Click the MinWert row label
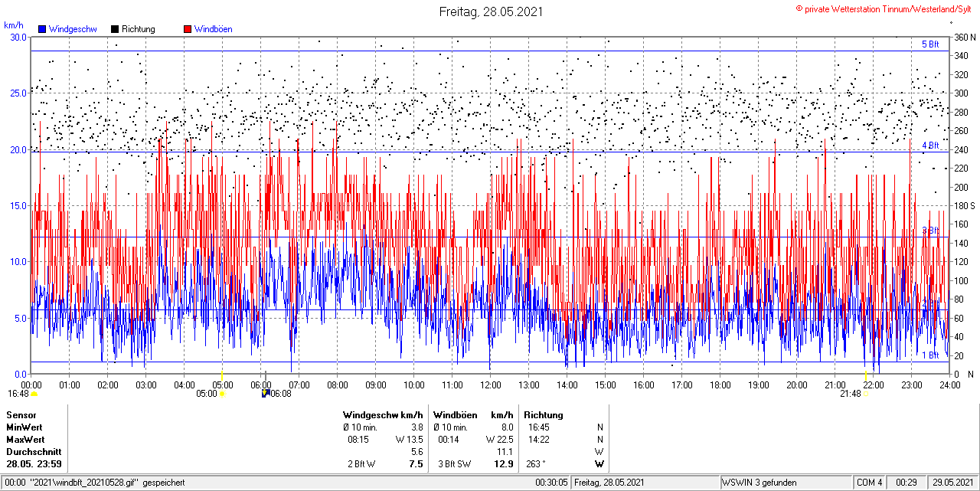 pyautogui.click(x=24, y=427)
